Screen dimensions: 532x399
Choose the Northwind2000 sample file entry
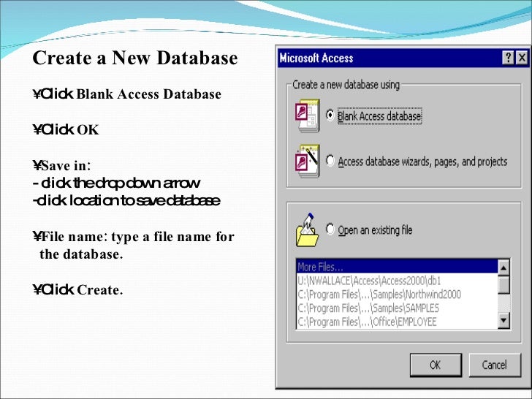(x=397, y=294)
